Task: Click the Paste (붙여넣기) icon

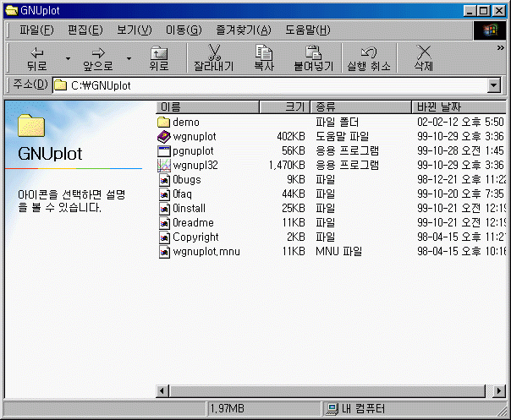Action: pos(314,52)
